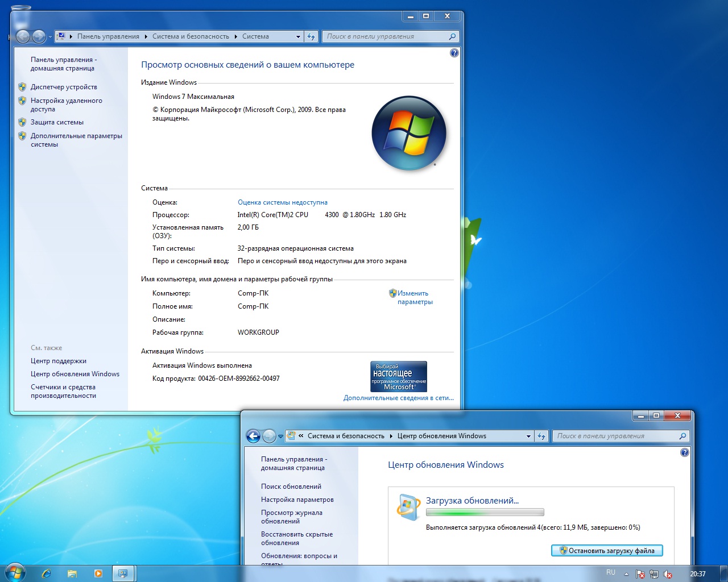Click Action Center flag tray icon
This screenshot has width=728, height=582.
click(x=640, y=574)
